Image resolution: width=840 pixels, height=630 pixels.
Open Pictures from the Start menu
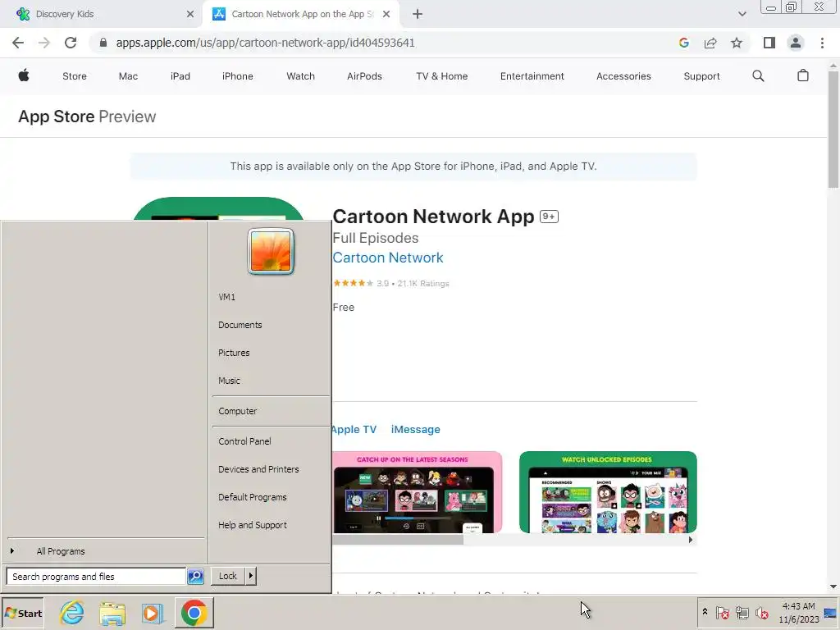tap(234, 353)
